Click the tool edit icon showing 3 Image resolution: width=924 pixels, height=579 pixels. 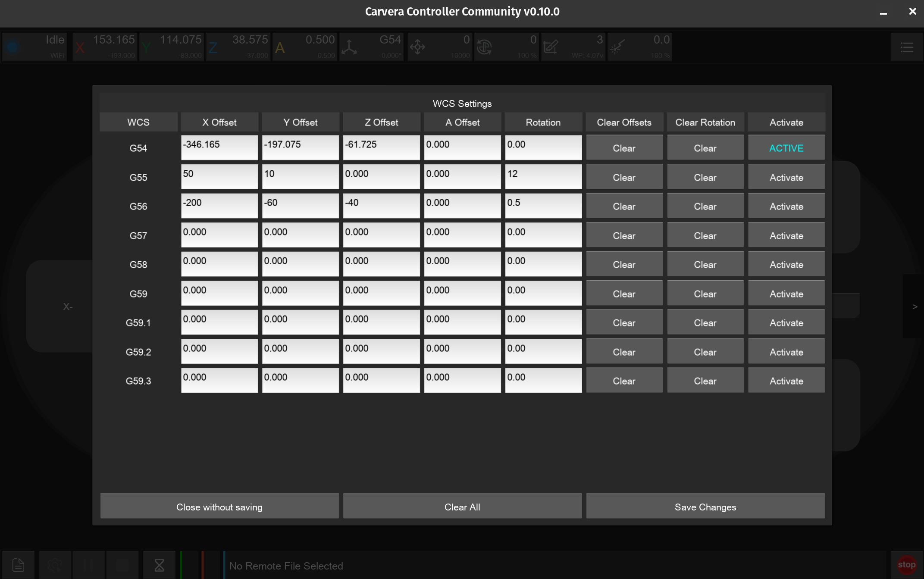tap(551, 47)
